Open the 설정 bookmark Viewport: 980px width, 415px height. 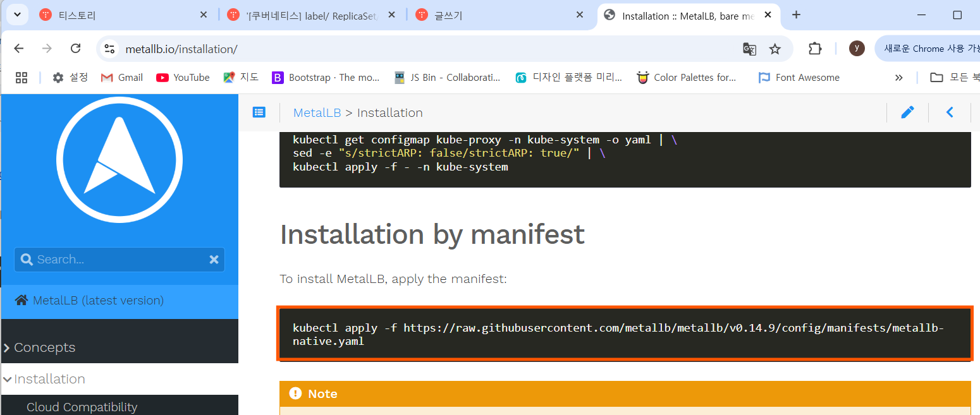pos(70,78)
